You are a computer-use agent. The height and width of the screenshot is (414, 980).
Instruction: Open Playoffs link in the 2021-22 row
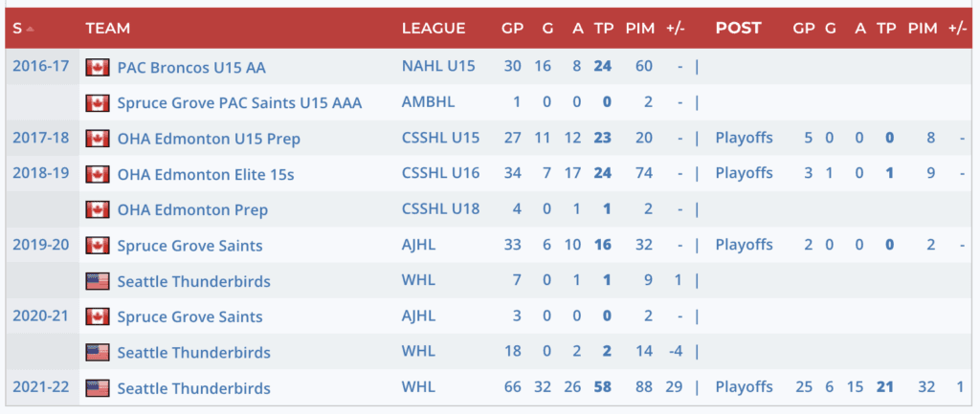(744, 387)
